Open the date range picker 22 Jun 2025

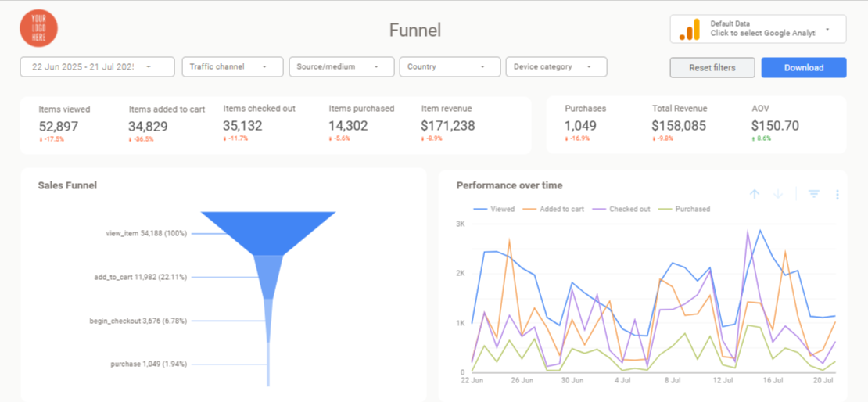[98, 66]
